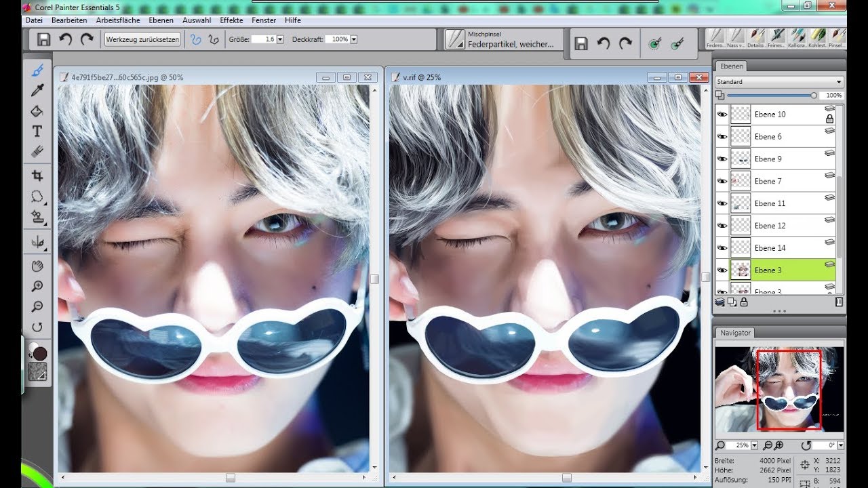Toggle the lock icon on Ebene 10
This screenshot has width=868, height=488.
(x=829, y=119)
